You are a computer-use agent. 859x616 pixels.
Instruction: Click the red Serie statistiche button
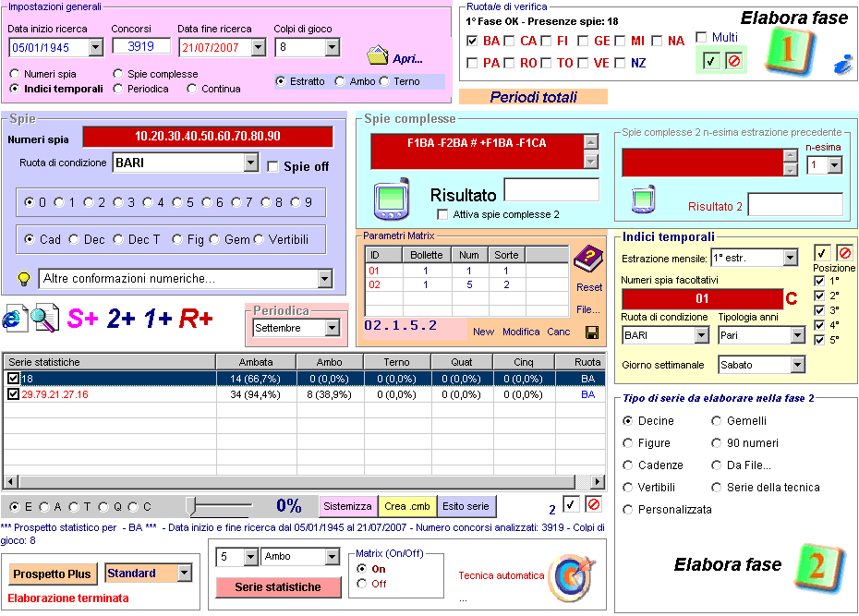click(x=278, y=587)
